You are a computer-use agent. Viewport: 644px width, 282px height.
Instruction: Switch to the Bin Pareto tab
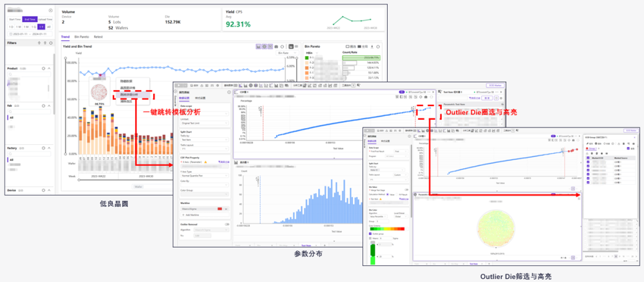[82, 37]
